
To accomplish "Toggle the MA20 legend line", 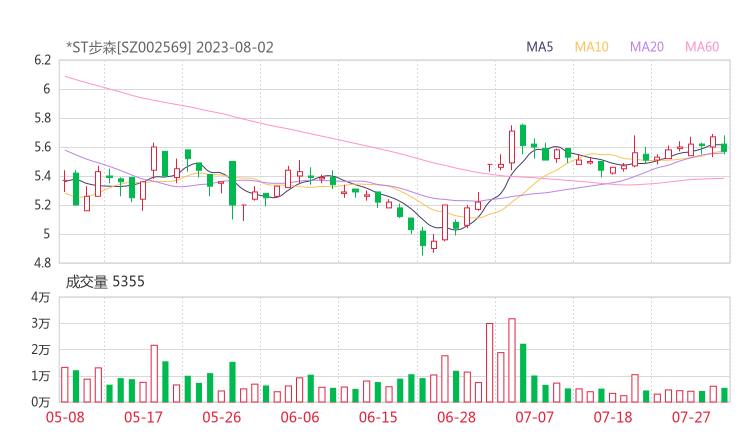I will click(x=647, y=47).
